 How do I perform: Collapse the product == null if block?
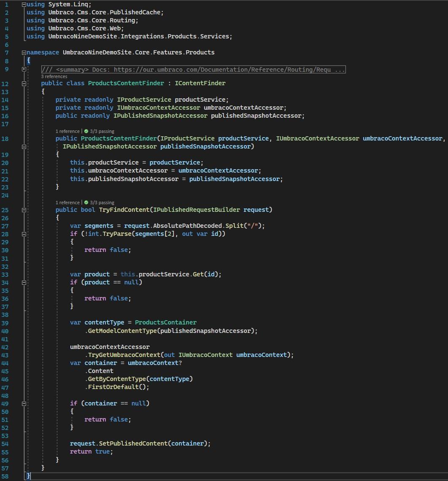point(24,283)
